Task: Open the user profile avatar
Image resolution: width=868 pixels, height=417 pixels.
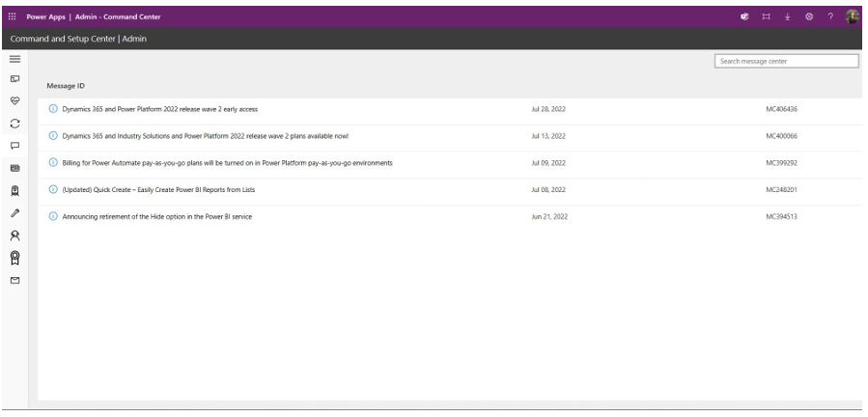Action: pos(852,16)
